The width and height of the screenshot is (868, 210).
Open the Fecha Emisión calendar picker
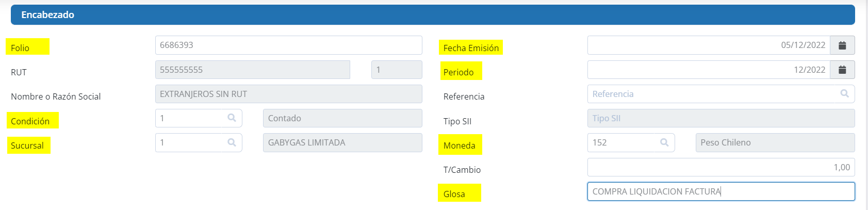click(x=842, y=45)
